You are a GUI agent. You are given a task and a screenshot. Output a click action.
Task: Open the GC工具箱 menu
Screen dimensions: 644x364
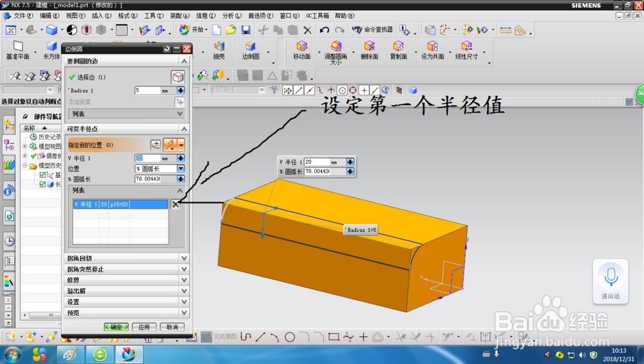(x=317, y=15)
